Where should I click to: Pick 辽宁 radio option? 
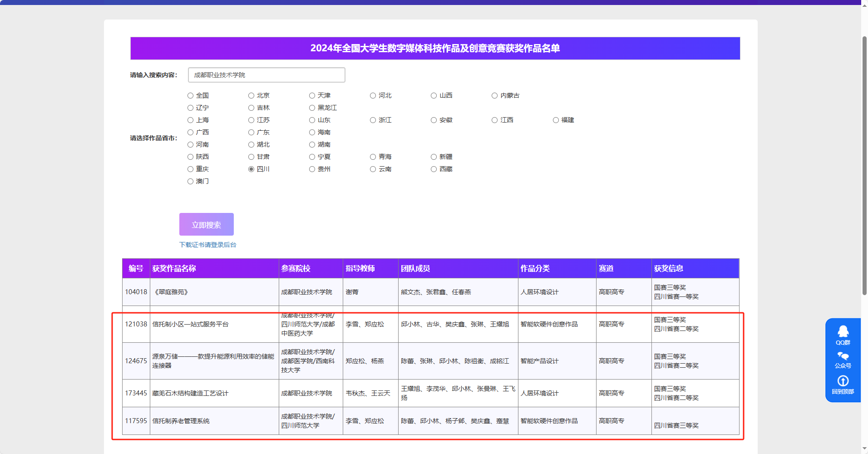(191, 108)
